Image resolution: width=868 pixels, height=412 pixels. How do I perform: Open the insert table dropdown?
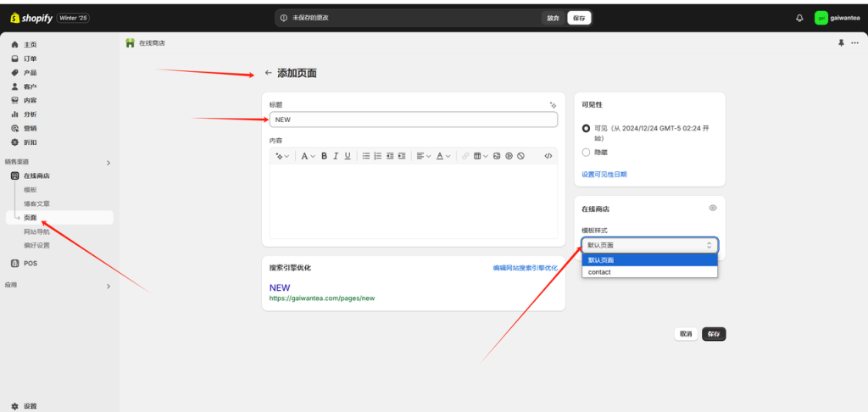tap(481, 156)
